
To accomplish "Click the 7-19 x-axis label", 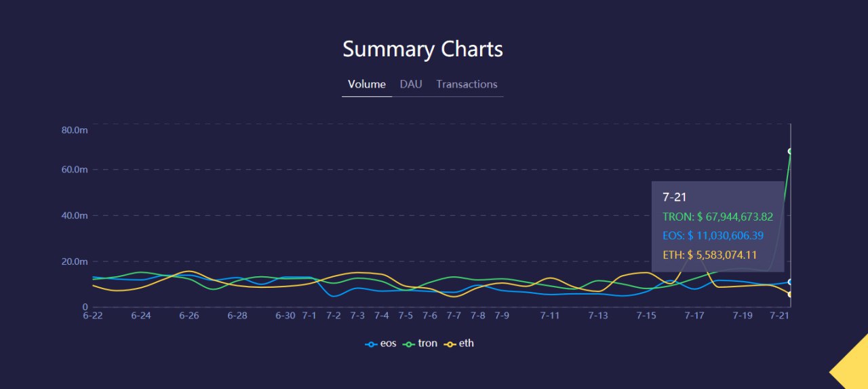I will 743,316.
